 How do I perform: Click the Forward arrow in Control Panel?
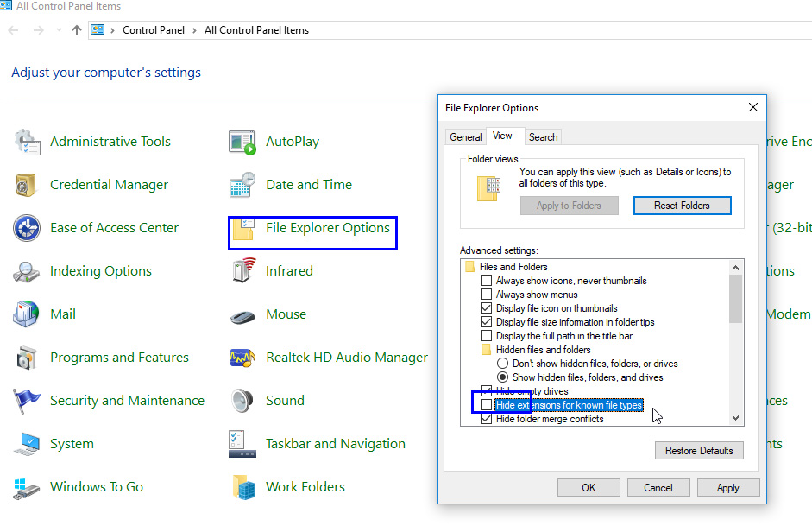pos(38,30)
